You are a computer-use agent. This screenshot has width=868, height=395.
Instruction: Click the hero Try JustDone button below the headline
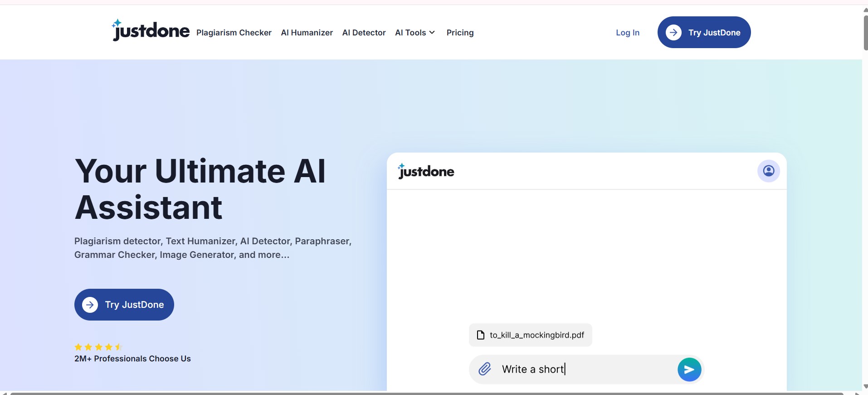click(124, 305)
